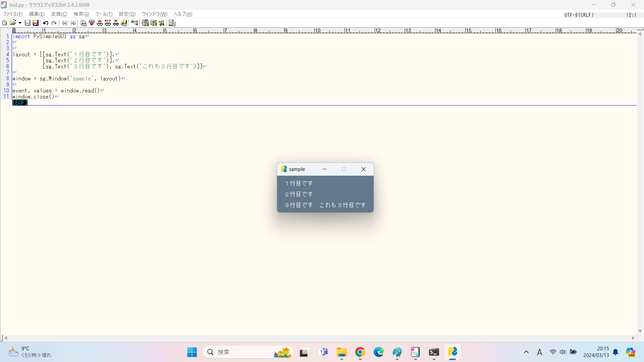The width and height of the screenshot is (644, 362).
Task: Jump back to the previous cursor position
Action: (x=64, y=23)
